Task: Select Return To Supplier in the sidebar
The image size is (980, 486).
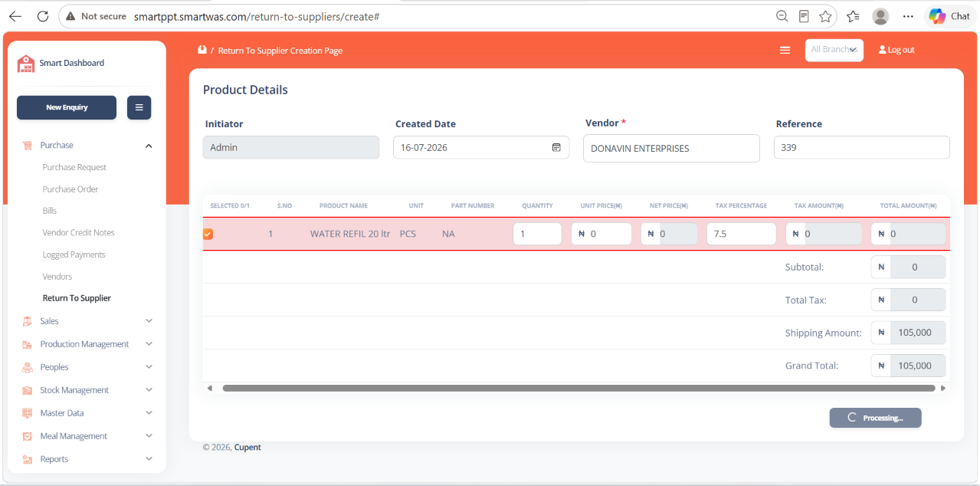Action: click(77, 298)
